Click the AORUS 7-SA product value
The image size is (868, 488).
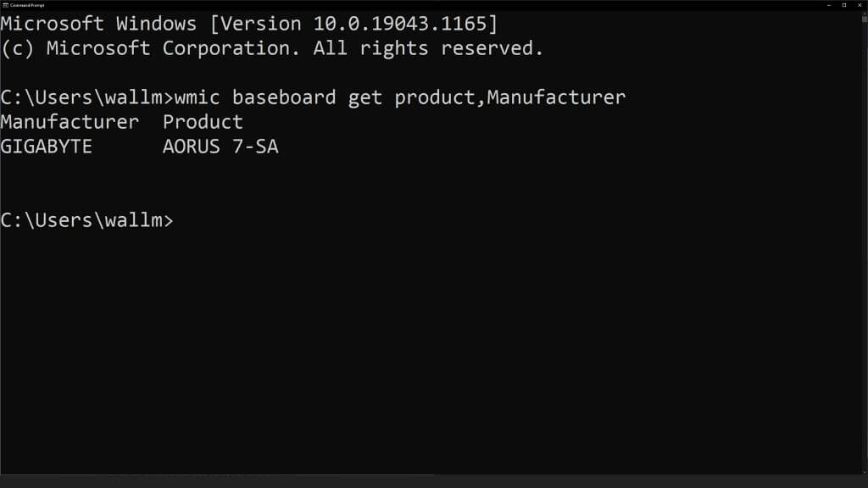click(220, 147)
